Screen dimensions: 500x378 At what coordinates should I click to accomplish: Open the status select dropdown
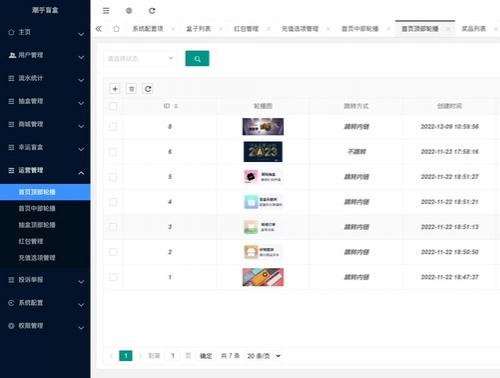click(x=140, y=59)
